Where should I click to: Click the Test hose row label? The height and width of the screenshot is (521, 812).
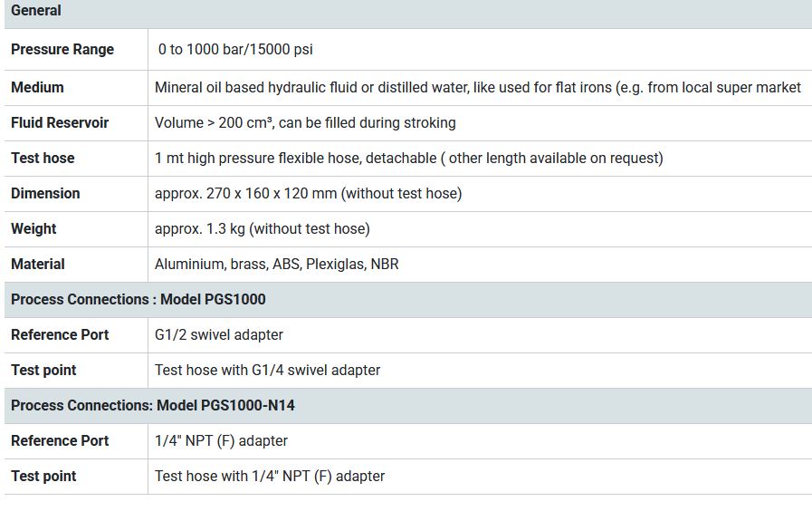43,159
